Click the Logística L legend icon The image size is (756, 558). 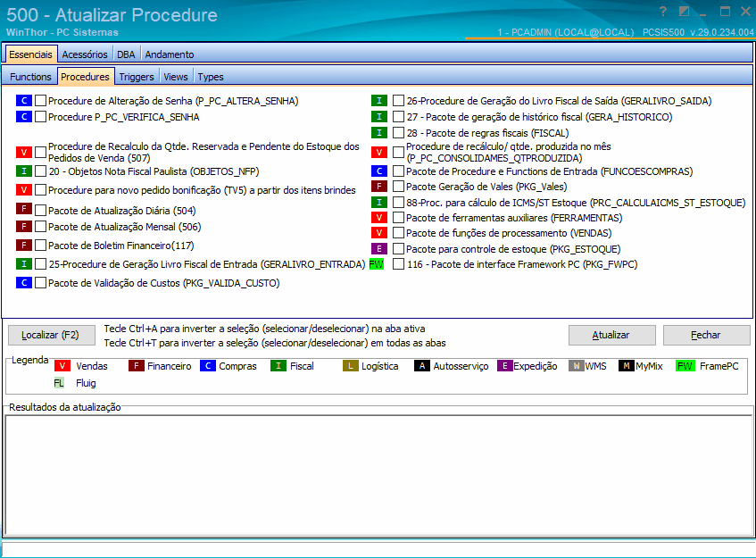(351, 366)
